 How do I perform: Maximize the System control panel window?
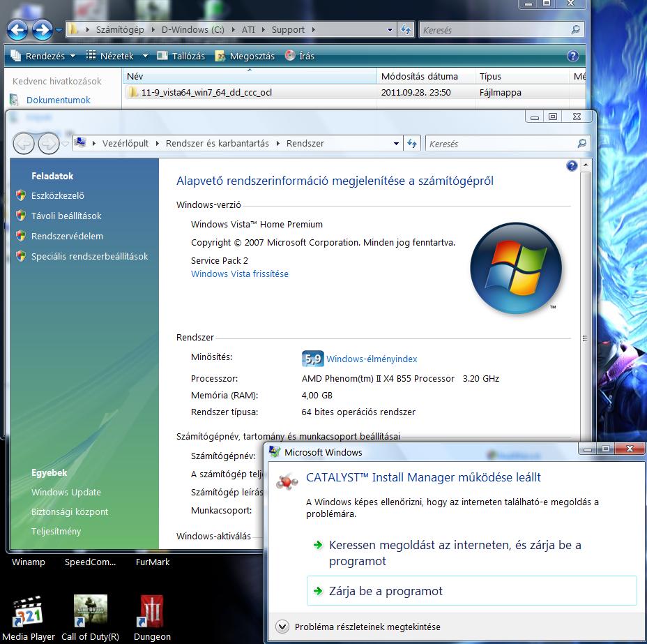(553, 117)
